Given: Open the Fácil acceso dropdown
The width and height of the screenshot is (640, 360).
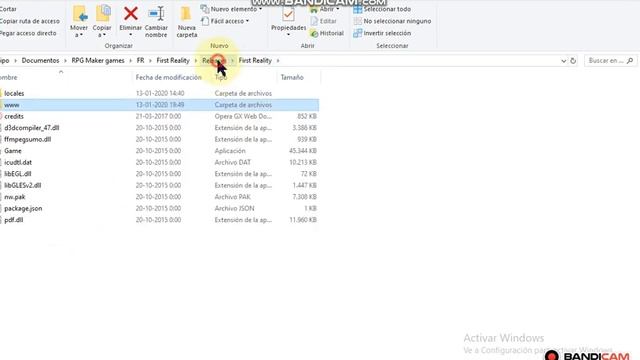Looking at the screenshot, I should pyautogui.click(x=225, y=21).
